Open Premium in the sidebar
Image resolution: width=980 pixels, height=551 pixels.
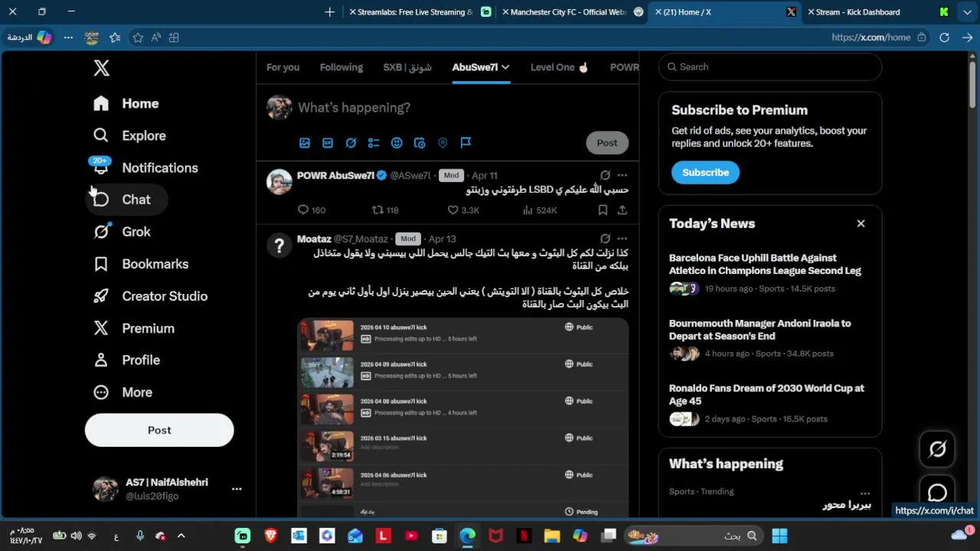(133, 328)
